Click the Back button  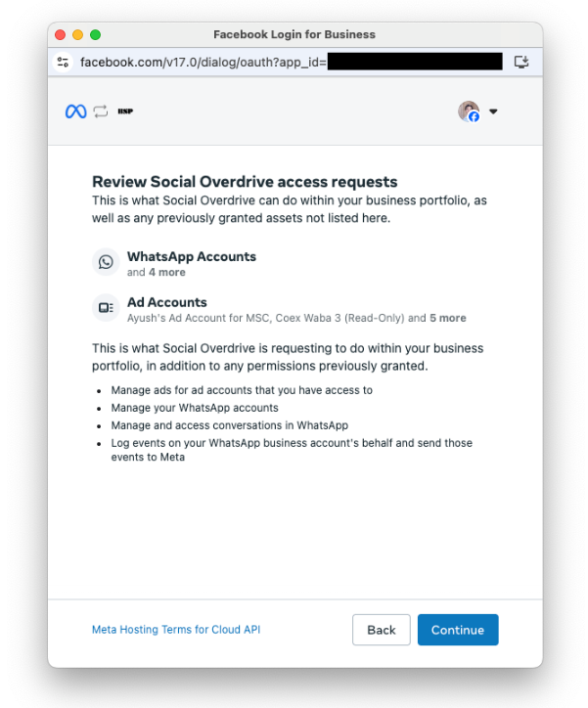[x=382, y=630]
